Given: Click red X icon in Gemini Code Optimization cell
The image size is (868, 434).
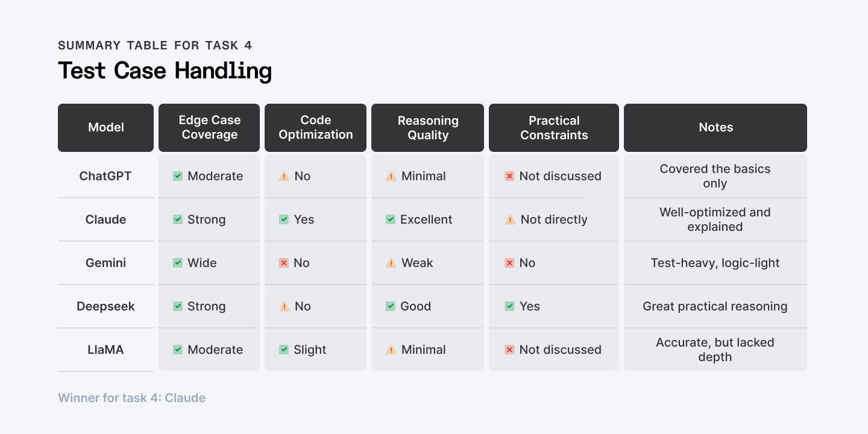Looking at the screenshot, I should (284, 263).
